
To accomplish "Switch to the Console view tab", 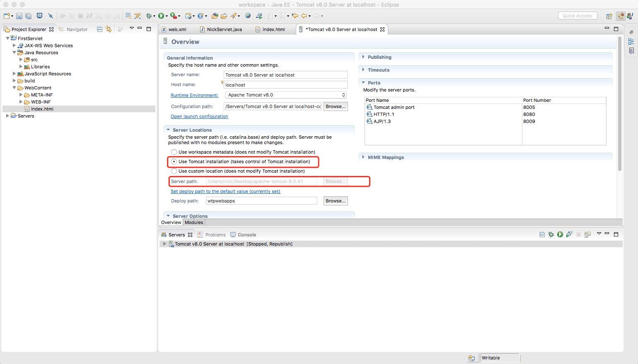I will tap(243, 234).
